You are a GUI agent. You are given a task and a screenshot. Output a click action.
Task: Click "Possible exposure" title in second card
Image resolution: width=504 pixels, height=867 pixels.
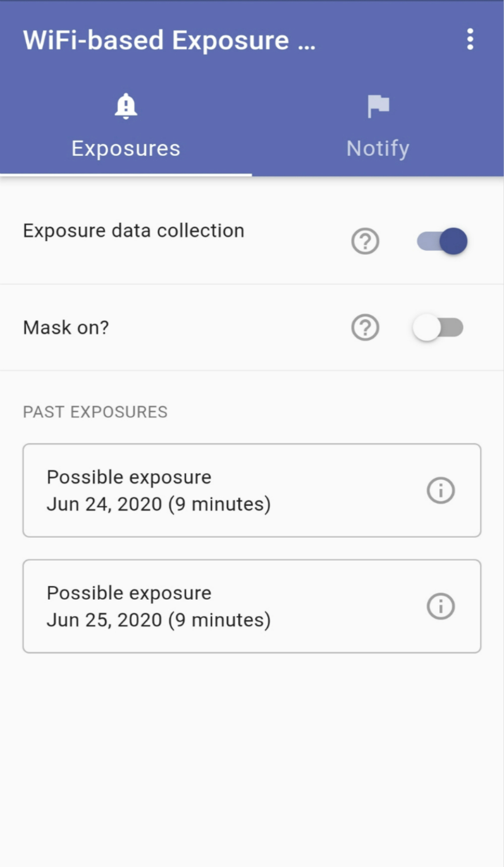(129, 593)
